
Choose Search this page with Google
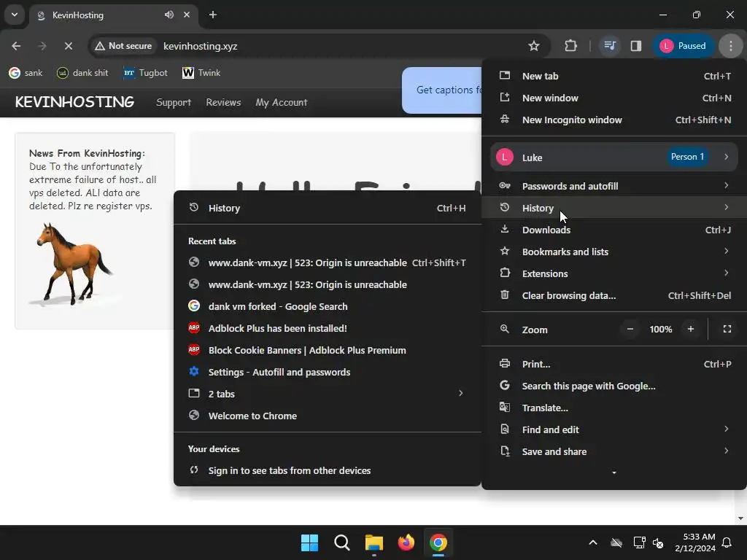614,386
